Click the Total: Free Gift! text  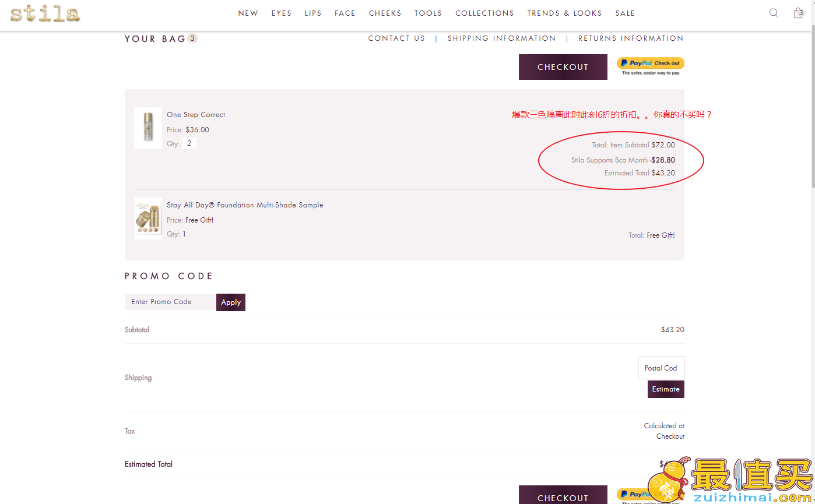[652, 235]
